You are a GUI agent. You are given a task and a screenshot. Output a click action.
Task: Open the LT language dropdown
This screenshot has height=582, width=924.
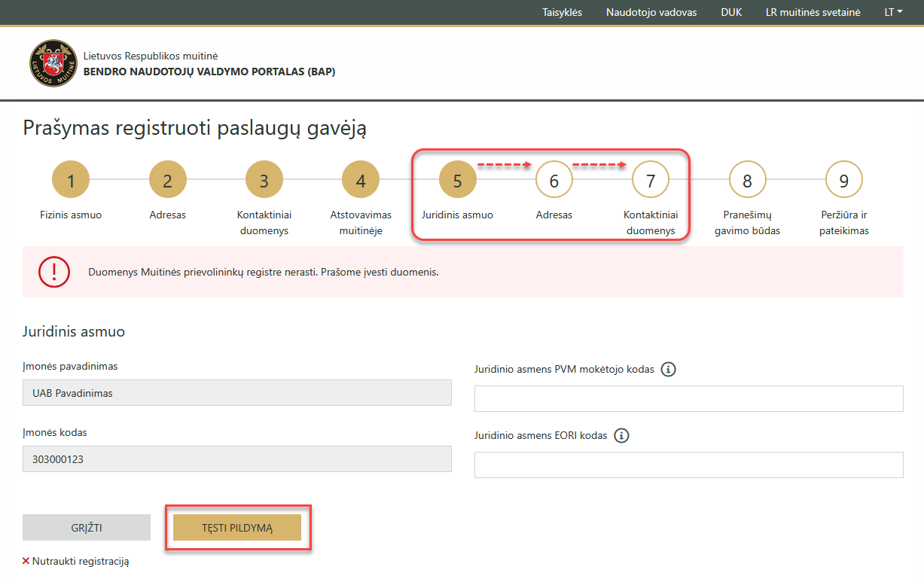pos(892,12)
